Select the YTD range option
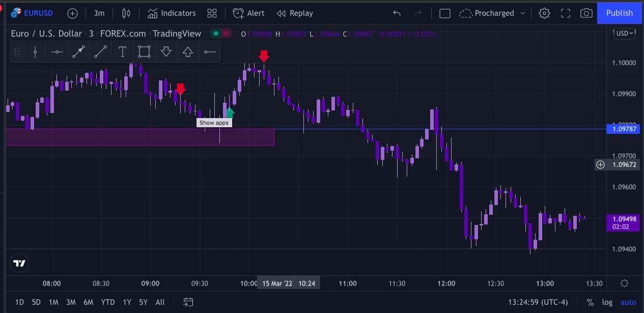The image size is (644, 313). (x=107, y=302)
